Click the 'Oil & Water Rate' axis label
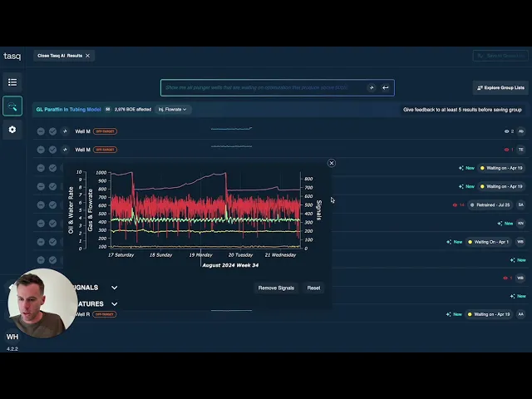The image size is (532, 399). (x=71, y=210)
